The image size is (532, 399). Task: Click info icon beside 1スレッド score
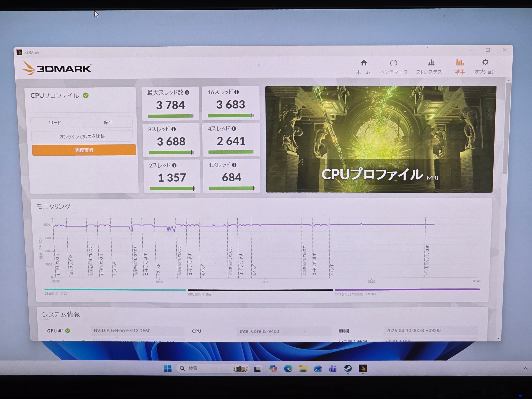[x=234, y=165]
